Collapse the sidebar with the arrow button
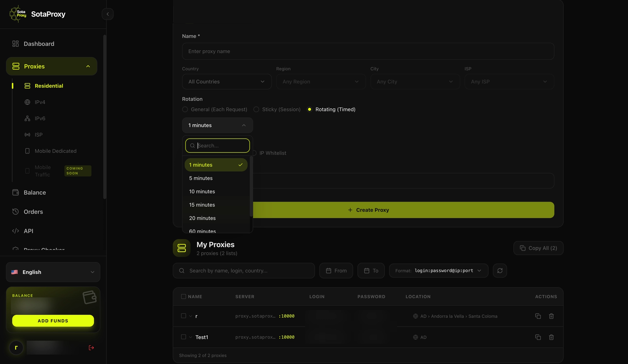Viewport: 628px width, 364px height. tap(107, 14)
